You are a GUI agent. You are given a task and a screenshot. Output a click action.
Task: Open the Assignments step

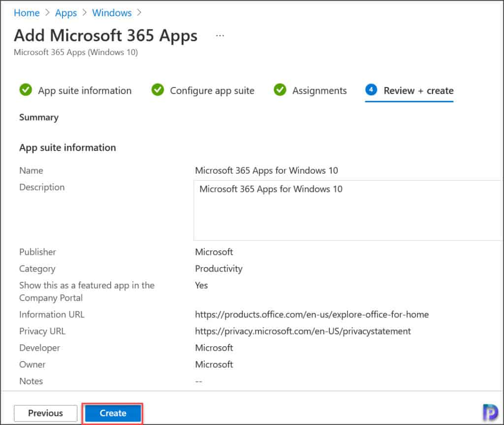coord(319,91)
